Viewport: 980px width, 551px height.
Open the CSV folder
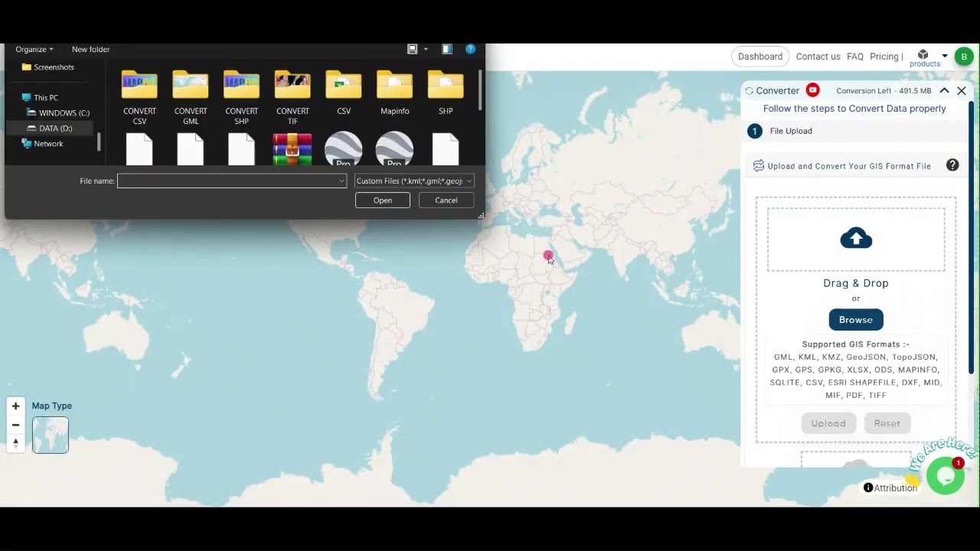pos(344,93)
